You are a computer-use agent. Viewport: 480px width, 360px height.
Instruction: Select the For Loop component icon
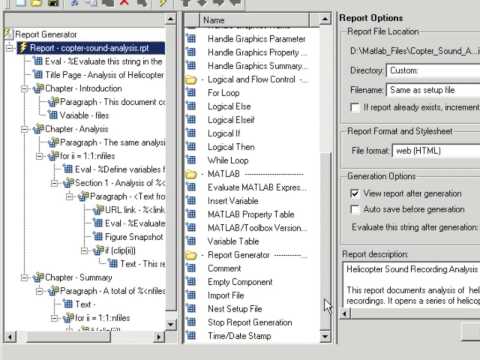coord(191,93)
